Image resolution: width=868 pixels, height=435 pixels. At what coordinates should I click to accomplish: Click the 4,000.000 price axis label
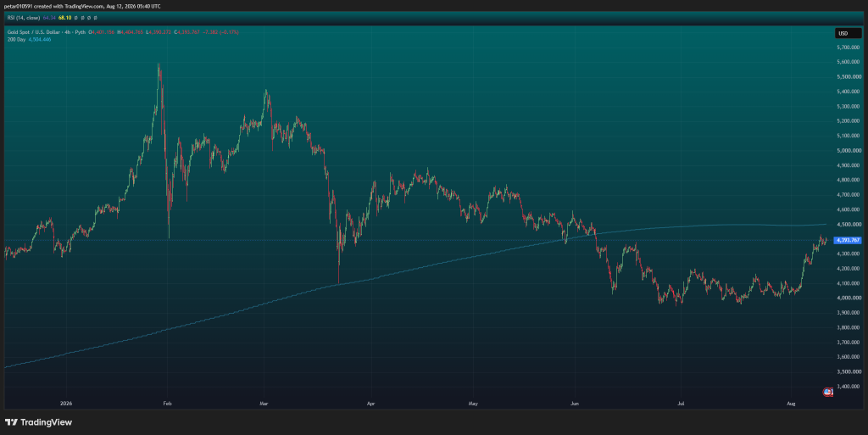pyautogui.click(x=849, y=298)
